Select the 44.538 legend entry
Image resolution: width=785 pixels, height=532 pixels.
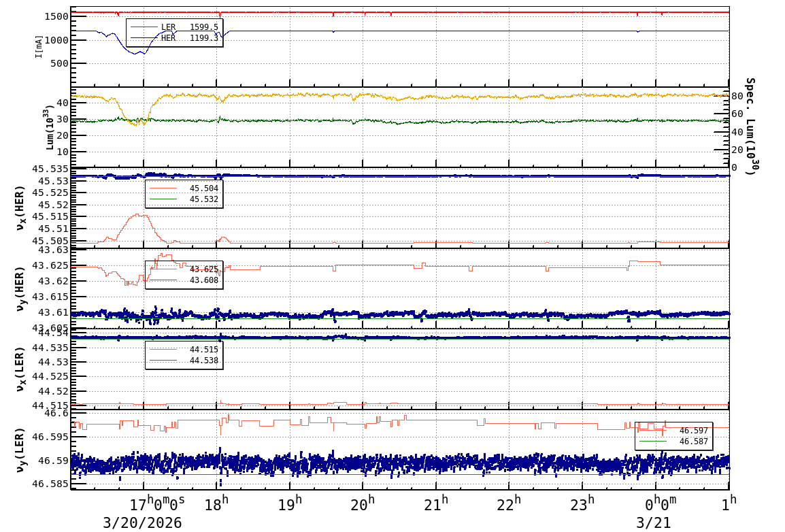click(x=184, y=361)
